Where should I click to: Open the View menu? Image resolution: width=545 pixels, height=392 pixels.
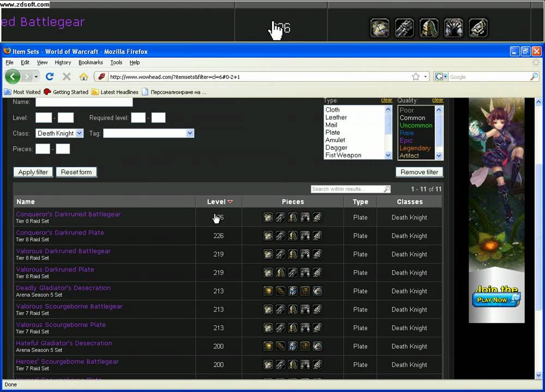tap(42, 63)
